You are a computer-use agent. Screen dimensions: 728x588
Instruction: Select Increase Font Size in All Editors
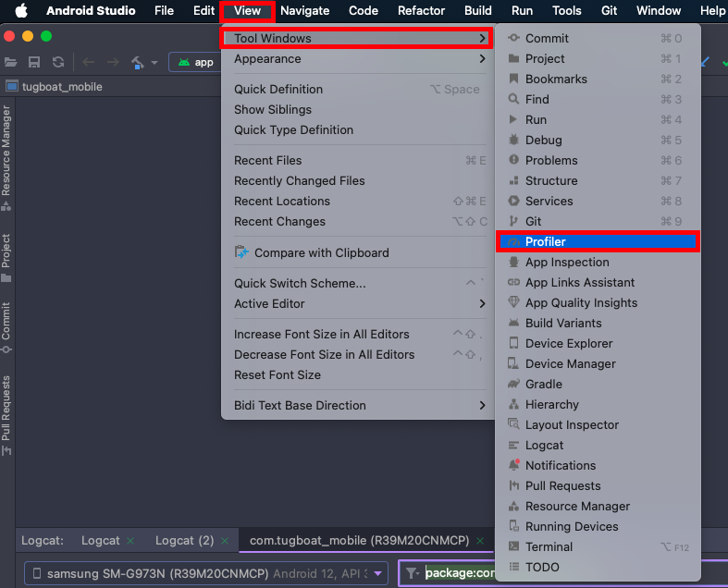[357, 335]
